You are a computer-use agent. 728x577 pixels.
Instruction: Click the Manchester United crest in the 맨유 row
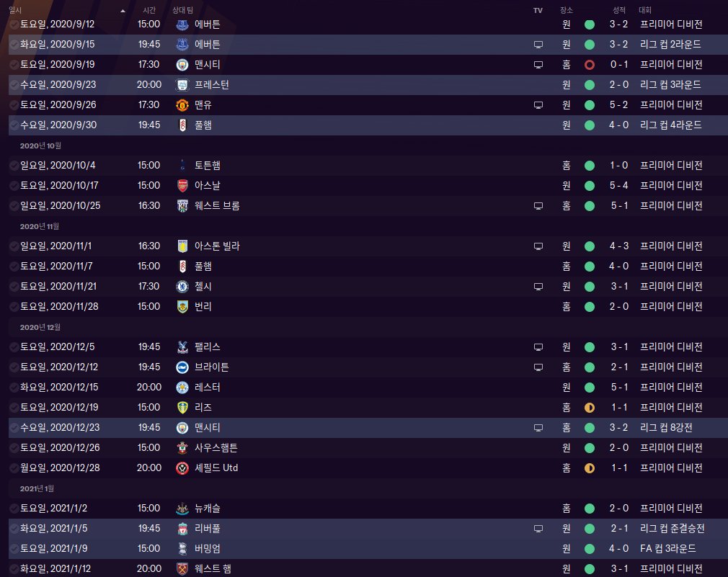point(182,104)
